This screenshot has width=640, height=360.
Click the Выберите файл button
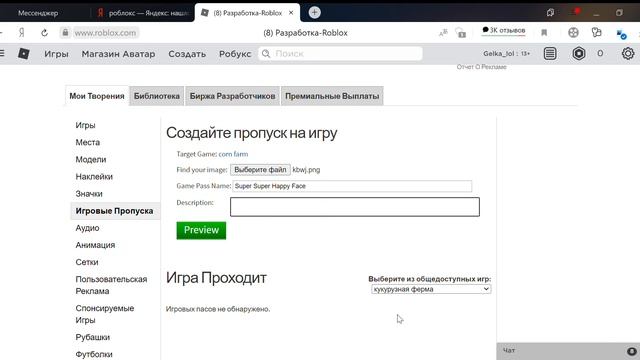click(x=260, y=170)
